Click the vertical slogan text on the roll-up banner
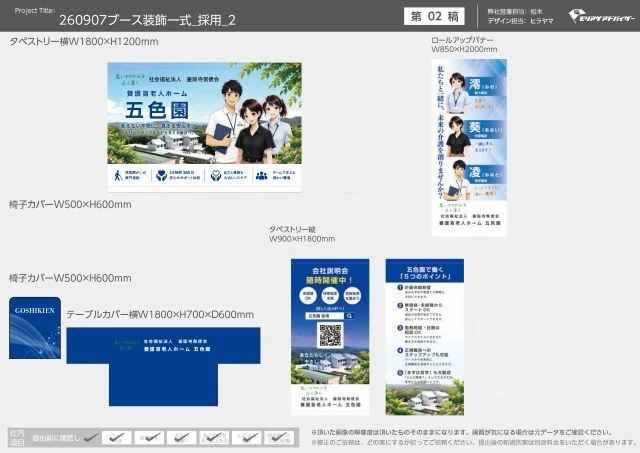 click(x=440, y=131)
